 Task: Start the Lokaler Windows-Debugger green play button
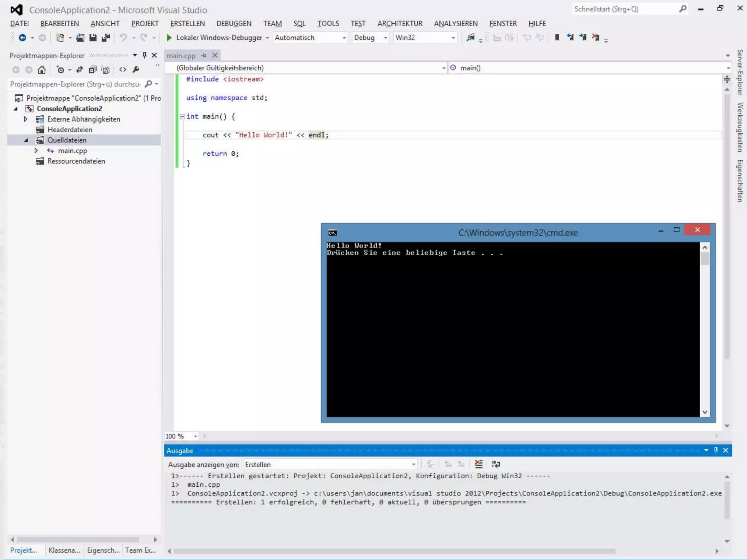(169, 38)
